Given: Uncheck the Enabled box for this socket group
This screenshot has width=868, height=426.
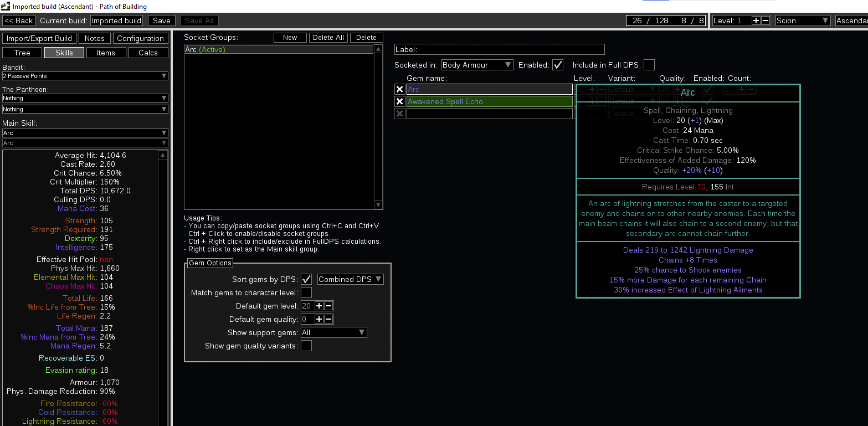Looking at the screenshot, I should [558, 65].
